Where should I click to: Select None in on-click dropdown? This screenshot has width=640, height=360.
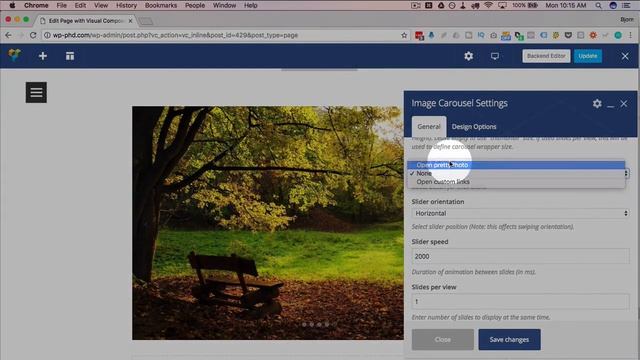(516, 173)
